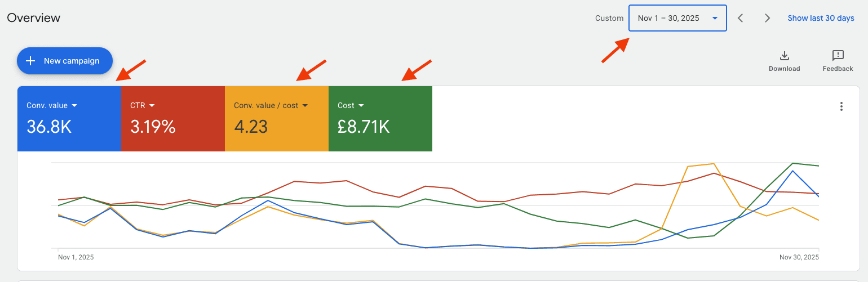Open the Cost metric dropdown
The height and width of the screenshot is (282, 868).
[351, 105]
